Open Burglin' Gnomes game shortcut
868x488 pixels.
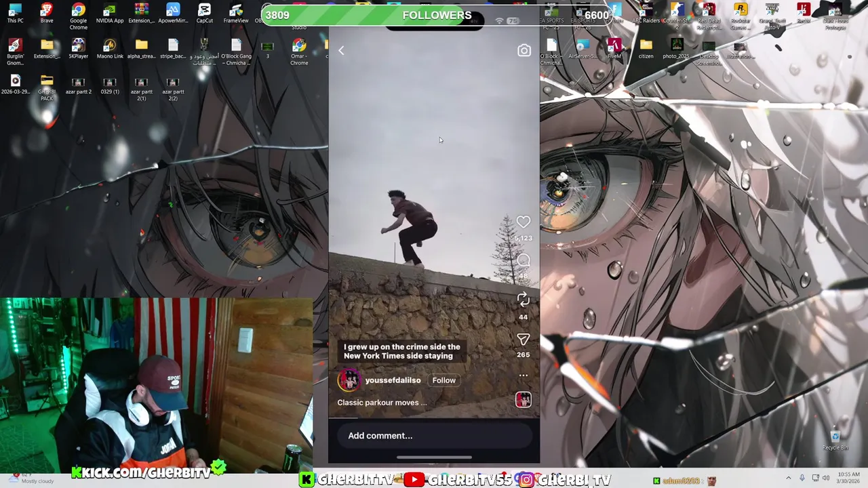15,52
